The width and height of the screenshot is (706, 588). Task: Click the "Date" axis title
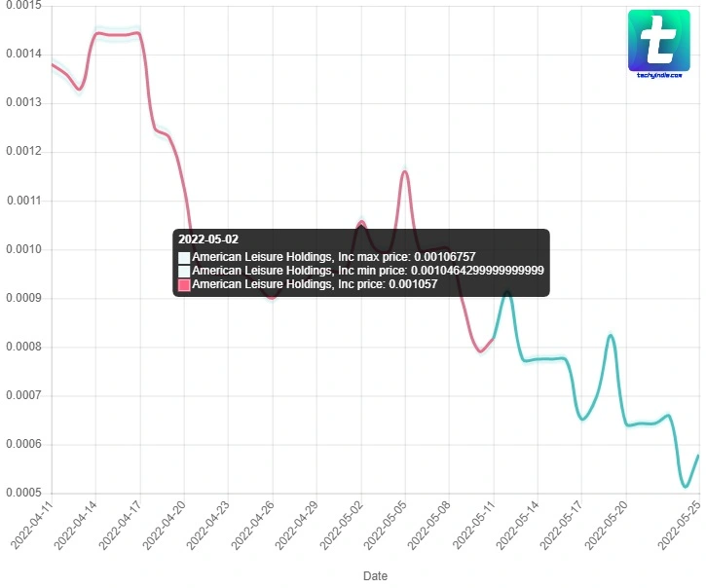pos(375,576)
